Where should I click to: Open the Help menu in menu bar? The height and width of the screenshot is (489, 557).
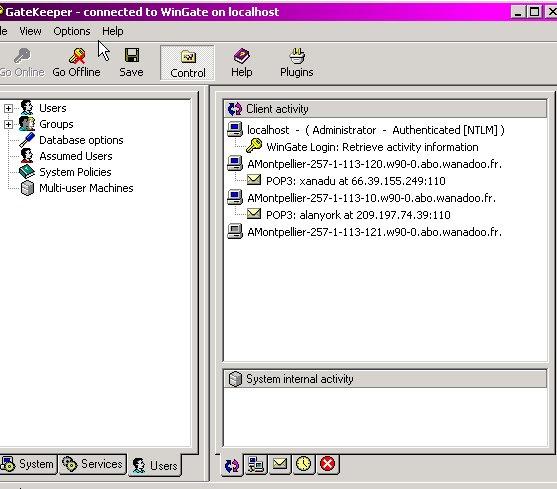[113, 31]
